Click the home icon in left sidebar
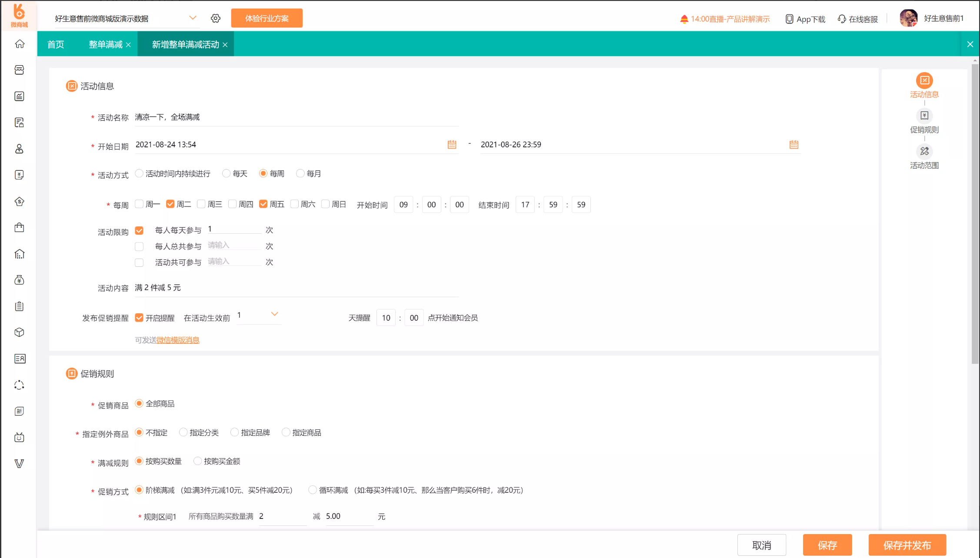The image size is (980, 558). click(20, 44)
